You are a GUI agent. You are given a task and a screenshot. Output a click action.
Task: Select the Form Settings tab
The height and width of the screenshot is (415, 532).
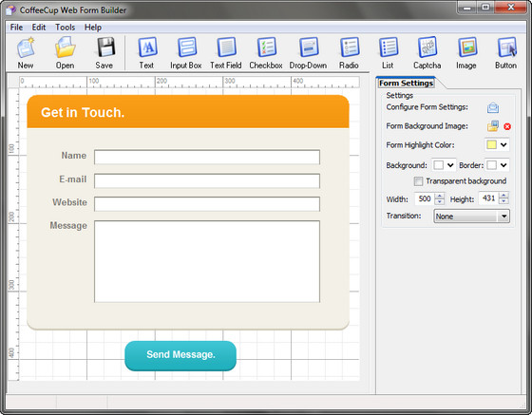click(407, 83)
